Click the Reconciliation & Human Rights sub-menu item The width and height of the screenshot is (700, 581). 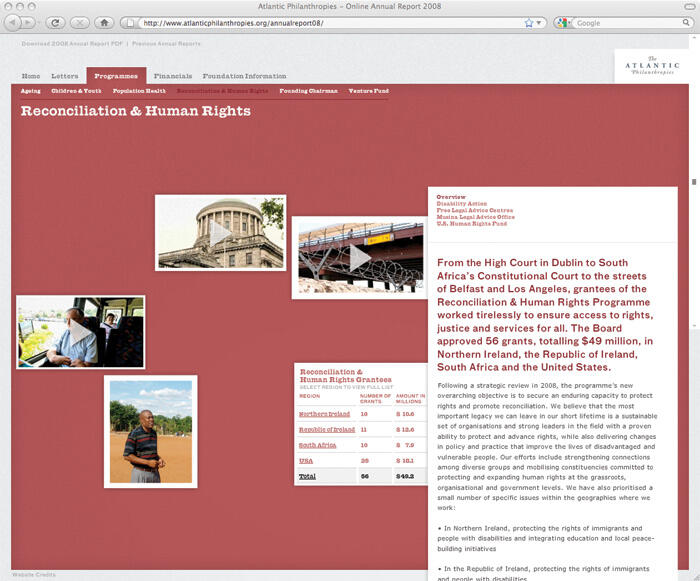tap(222, 91)
